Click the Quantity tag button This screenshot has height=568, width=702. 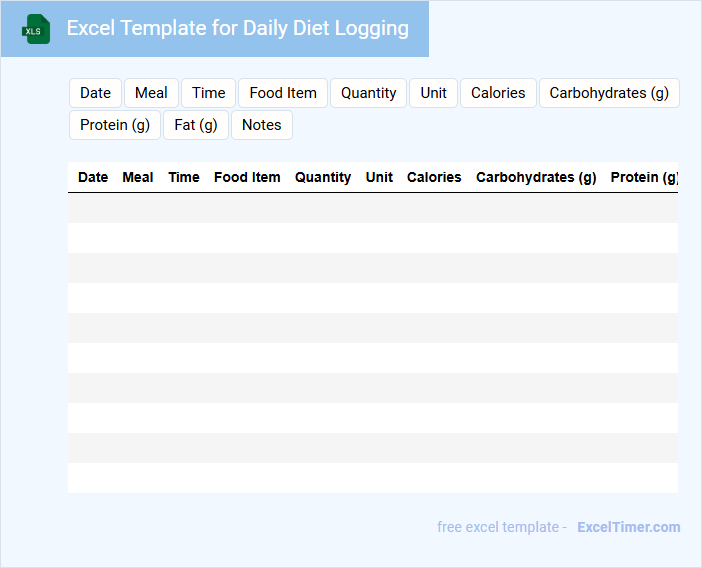(368, 93)
